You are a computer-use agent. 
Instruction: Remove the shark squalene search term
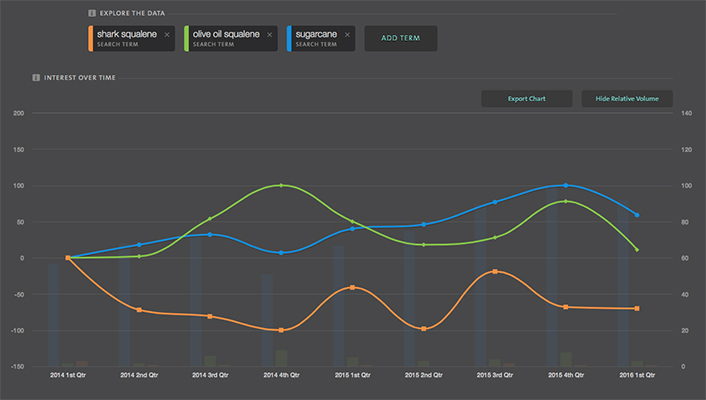click(167, 35)
